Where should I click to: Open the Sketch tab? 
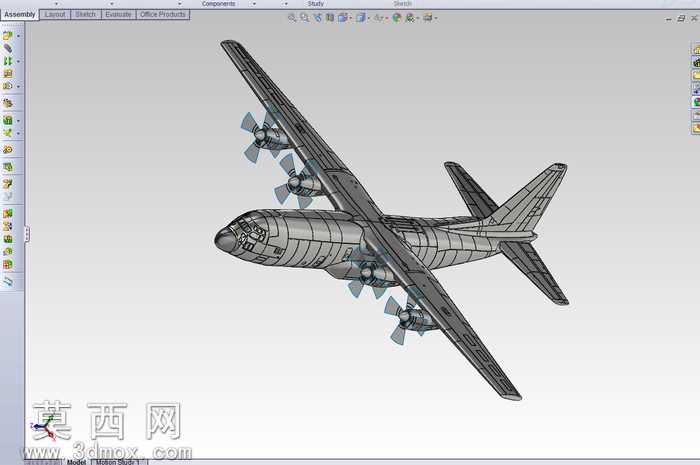coord(85,14)
